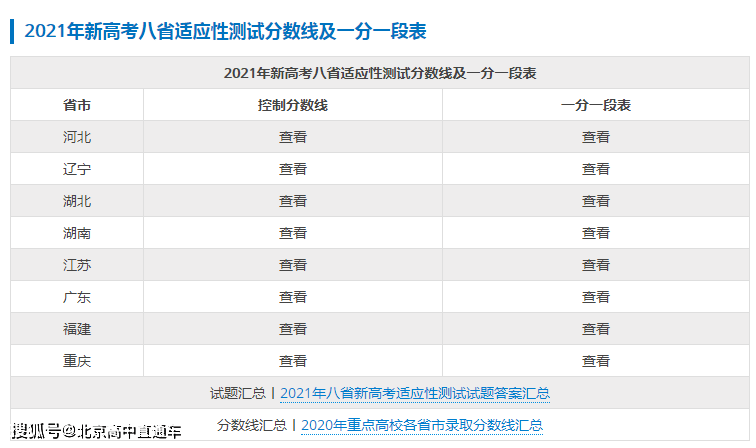Click the 一分一段表 column header
This screenshot has width=756, height=448.
click(x=595, y=105)
